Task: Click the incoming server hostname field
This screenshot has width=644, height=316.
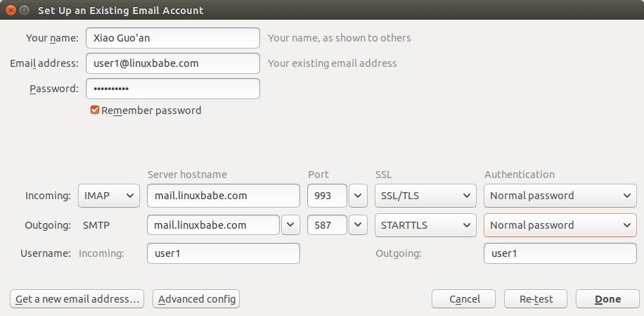Action: click(x=223, y=196)
